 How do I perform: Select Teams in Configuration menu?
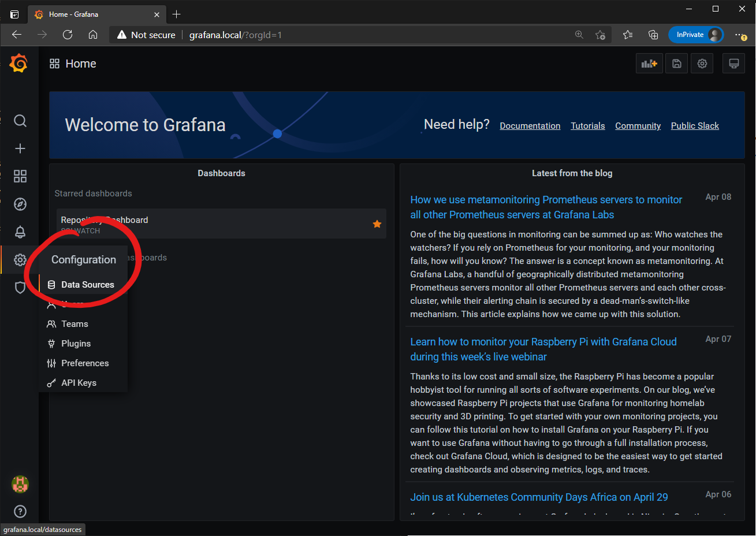[x=83, y=324]
